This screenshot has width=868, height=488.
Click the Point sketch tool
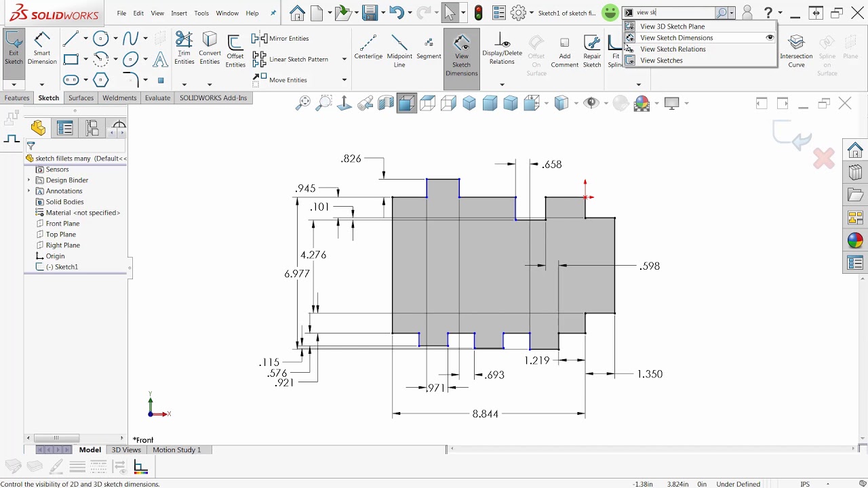pos(161,80)
